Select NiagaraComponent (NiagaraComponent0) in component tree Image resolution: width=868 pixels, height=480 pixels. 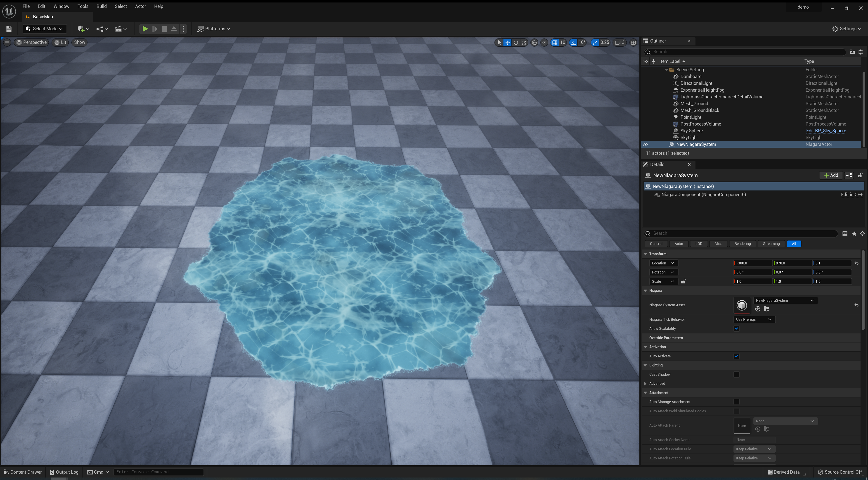[x=703, y=195]
